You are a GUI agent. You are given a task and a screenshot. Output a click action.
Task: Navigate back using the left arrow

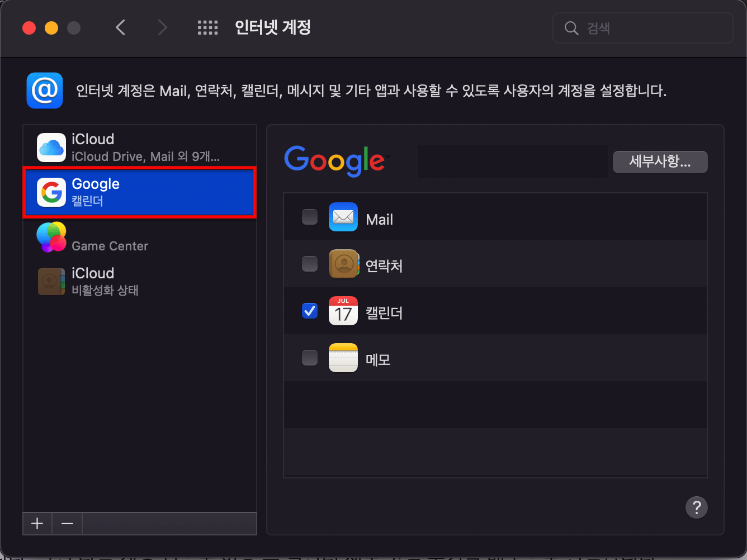point(120,27)
